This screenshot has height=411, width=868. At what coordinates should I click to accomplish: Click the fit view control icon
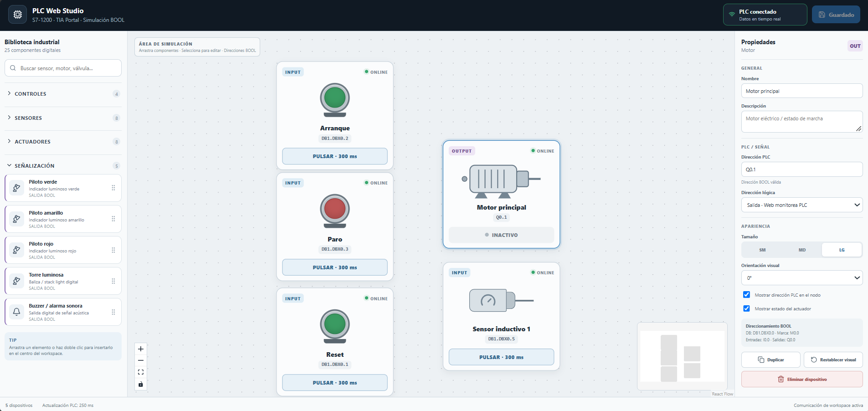pos(141,372)
